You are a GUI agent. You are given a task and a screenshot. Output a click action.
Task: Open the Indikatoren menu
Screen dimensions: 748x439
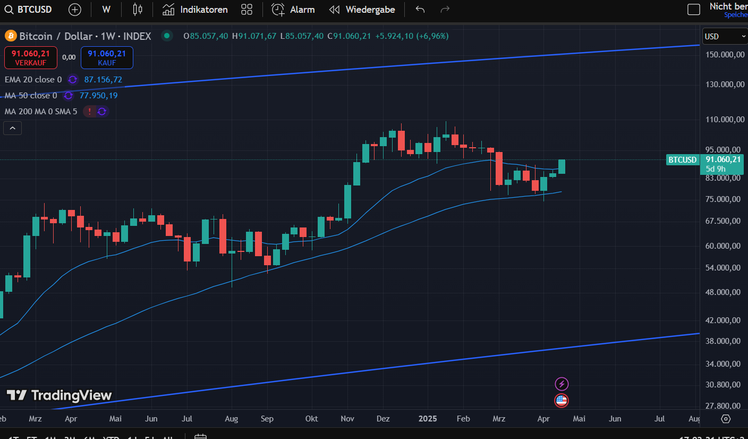[195, 10]
